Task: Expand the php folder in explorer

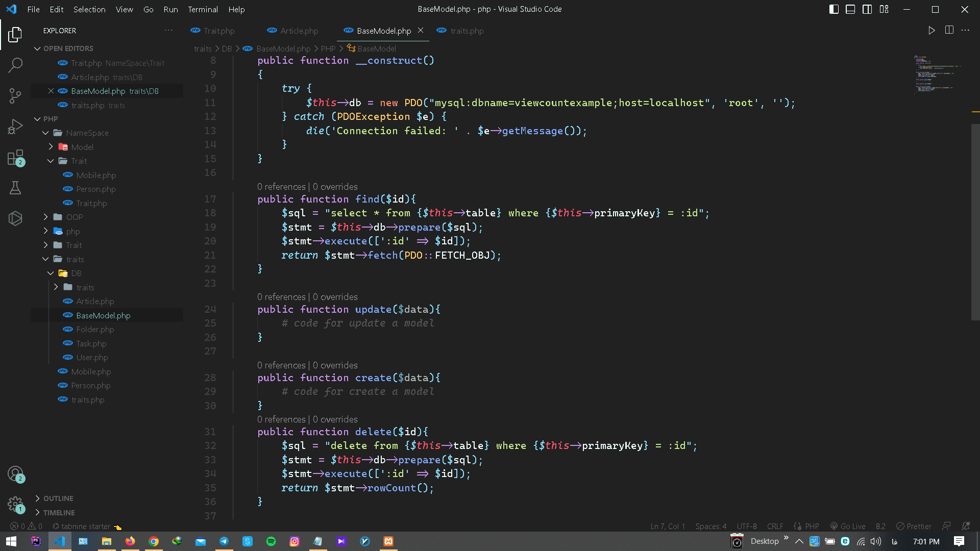Action: click(72, 231)
